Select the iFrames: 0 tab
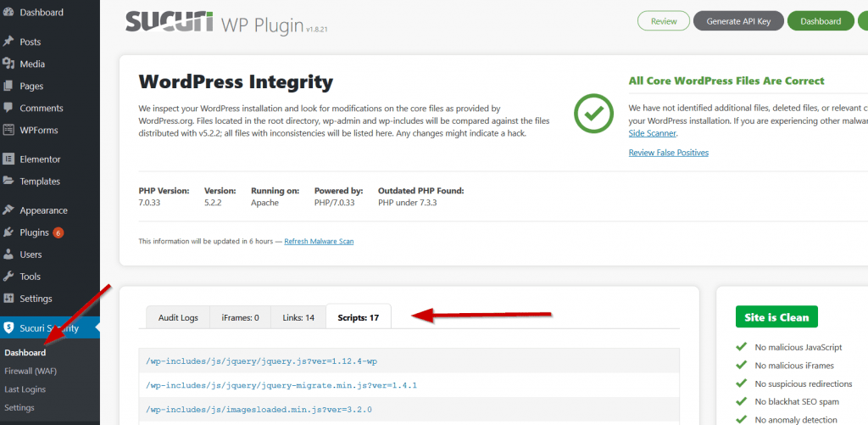Image resolution: width=868 pixels, height=425 pixels. [240, 317]
